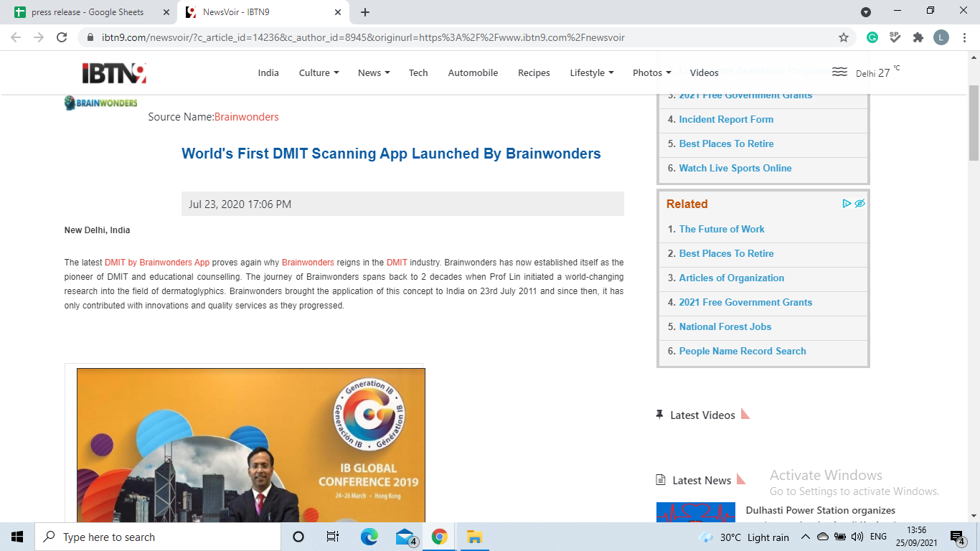This screenshot has height=551, width=980.
Task: Open the DMIT by Brainwonders App link
Action: tap(157, 263)
